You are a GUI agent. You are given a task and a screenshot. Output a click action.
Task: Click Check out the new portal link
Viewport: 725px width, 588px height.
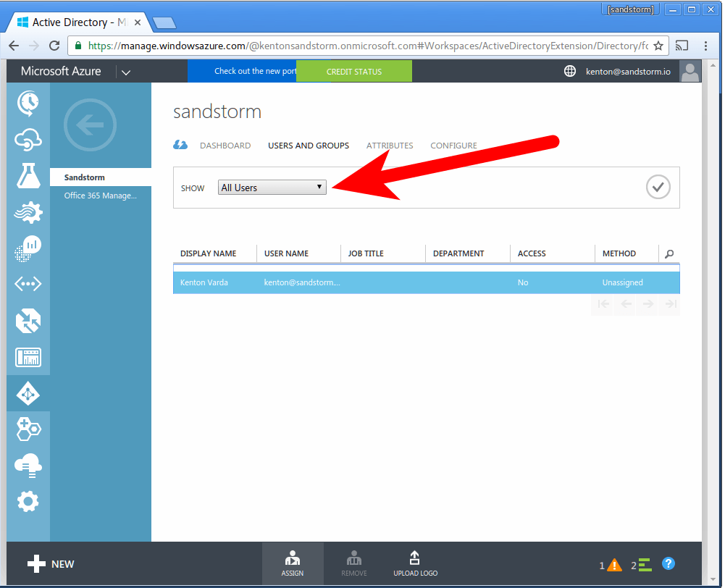pyautogui.click(x=242, y=71)
